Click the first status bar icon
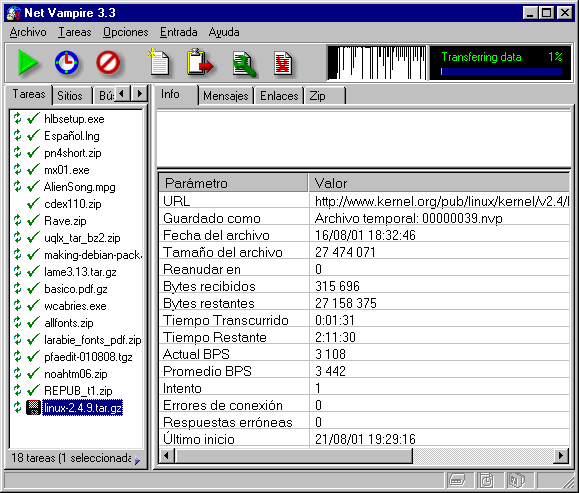Image resolution: width=579 pixels, height=493 pixels. point(456,480)
